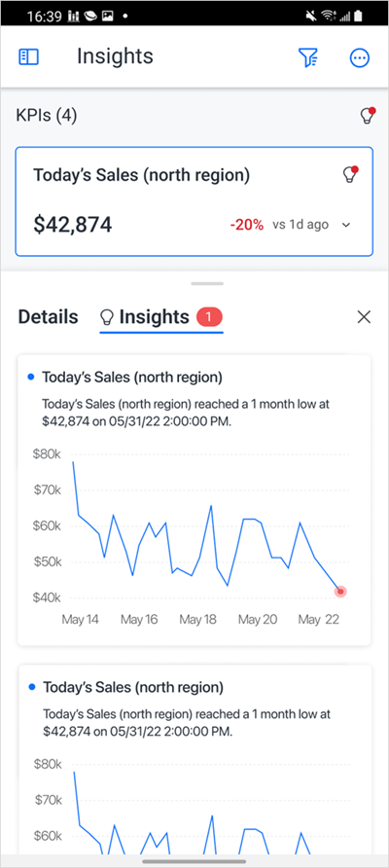Close the details panel with X
Screen dimensions: 389x868
click(x=364, y=317)
